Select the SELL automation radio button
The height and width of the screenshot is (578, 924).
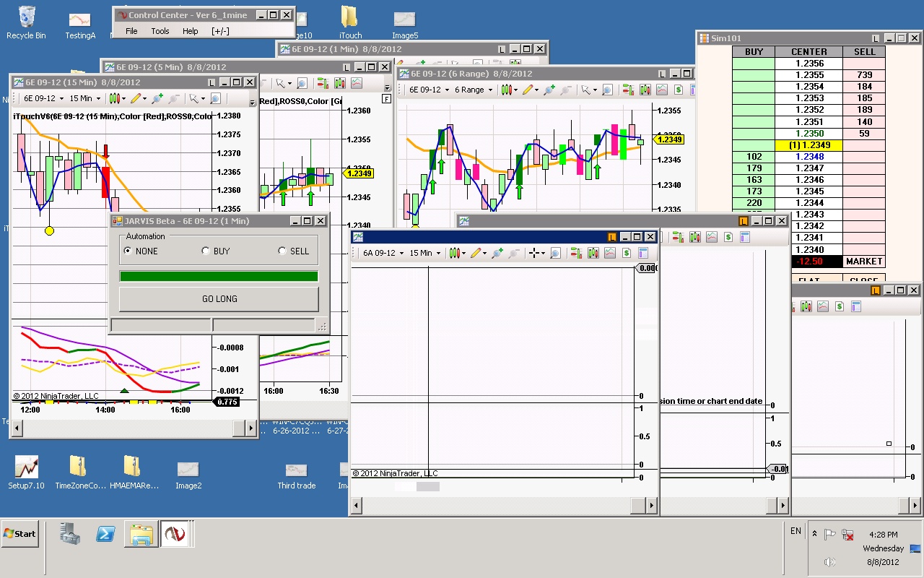282,251
